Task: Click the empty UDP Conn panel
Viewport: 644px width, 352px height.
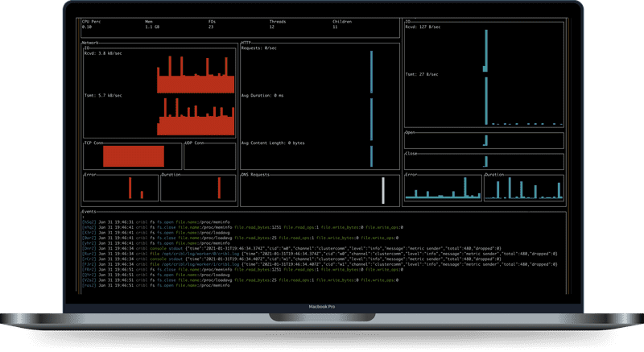Action: click(x=209, y=157)
